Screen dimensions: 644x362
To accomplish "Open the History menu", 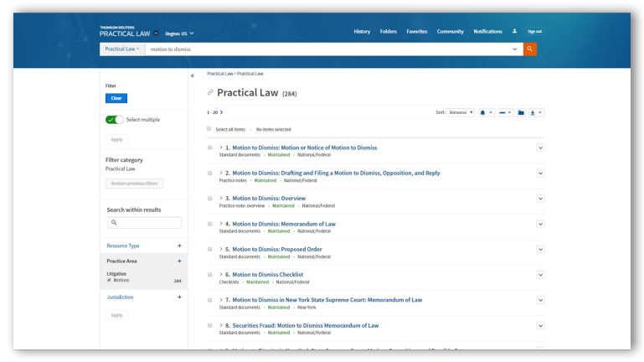I will 362,32.
